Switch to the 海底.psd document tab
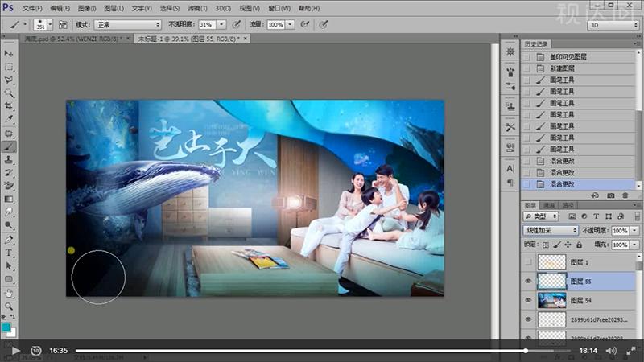The image size is (644, 362). tap(72, 38)
